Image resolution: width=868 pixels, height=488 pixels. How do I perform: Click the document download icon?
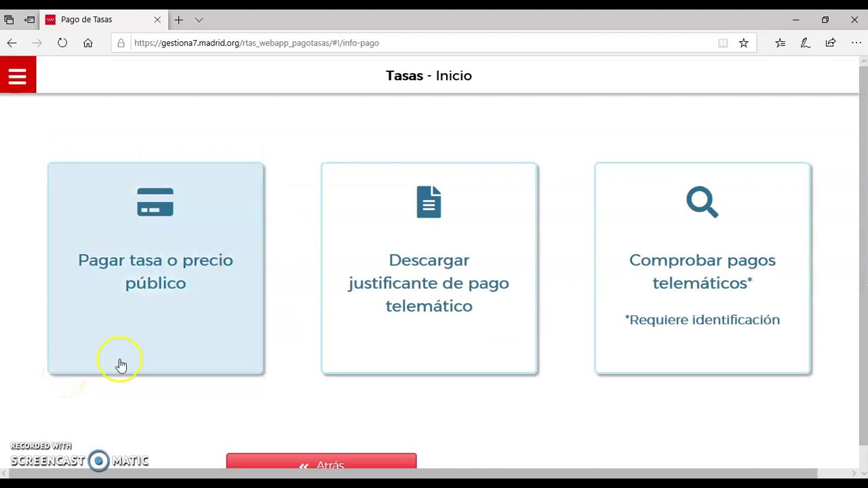tap(429, 202)
